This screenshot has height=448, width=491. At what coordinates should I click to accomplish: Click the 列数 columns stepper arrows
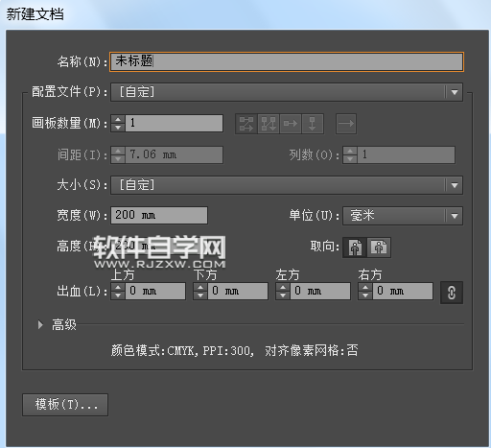[350, 154]
